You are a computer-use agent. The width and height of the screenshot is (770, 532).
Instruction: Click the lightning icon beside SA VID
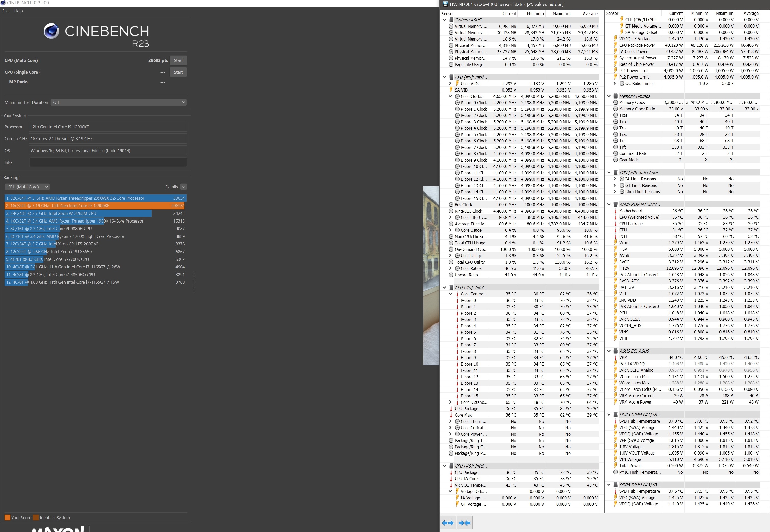[x=451, y=90]
